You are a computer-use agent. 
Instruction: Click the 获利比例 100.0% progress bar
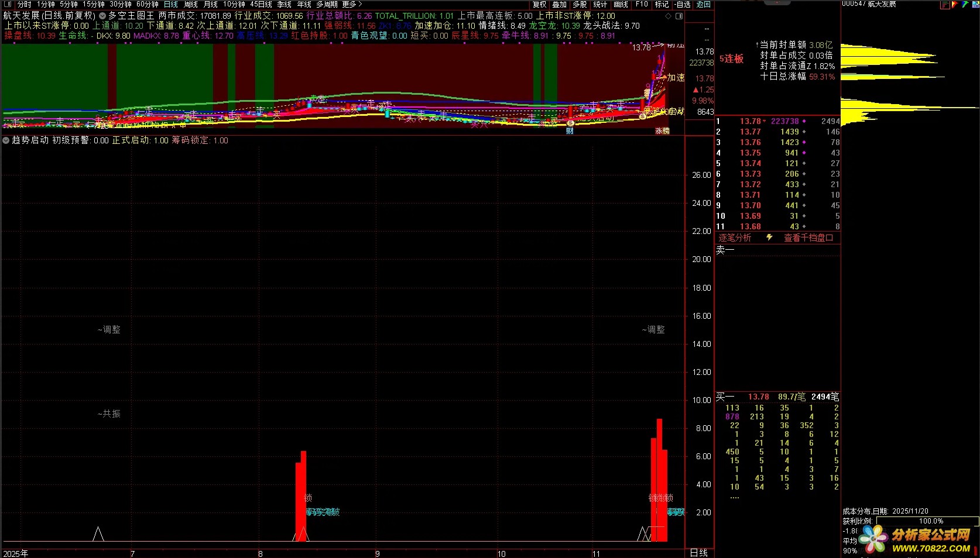[x=927, y=521]
